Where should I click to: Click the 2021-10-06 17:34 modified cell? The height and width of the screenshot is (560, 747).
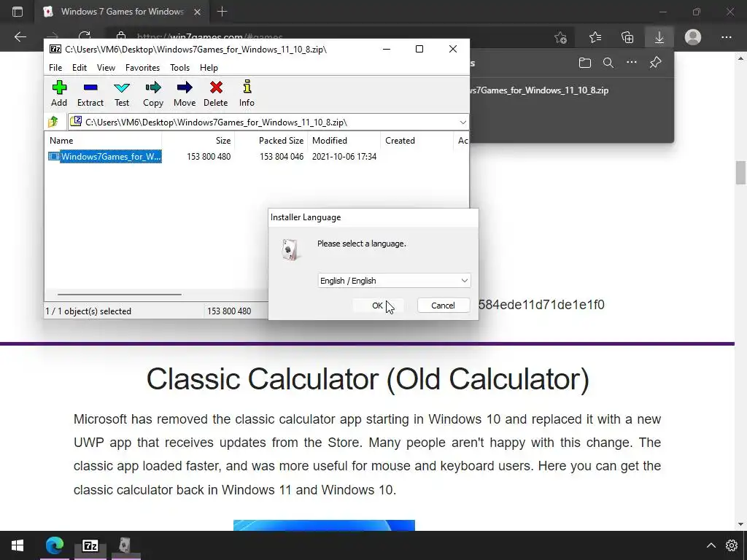(x=344, y=157)
